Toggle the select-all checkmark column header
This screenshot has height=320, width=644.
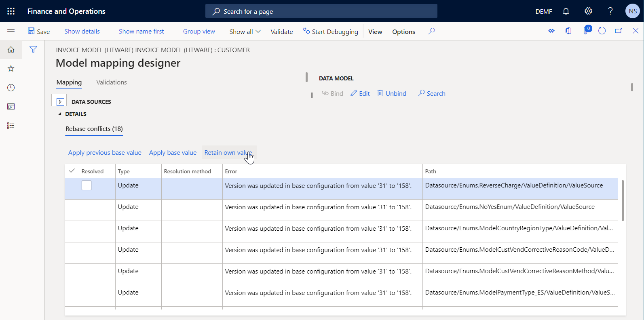(72, 171)
